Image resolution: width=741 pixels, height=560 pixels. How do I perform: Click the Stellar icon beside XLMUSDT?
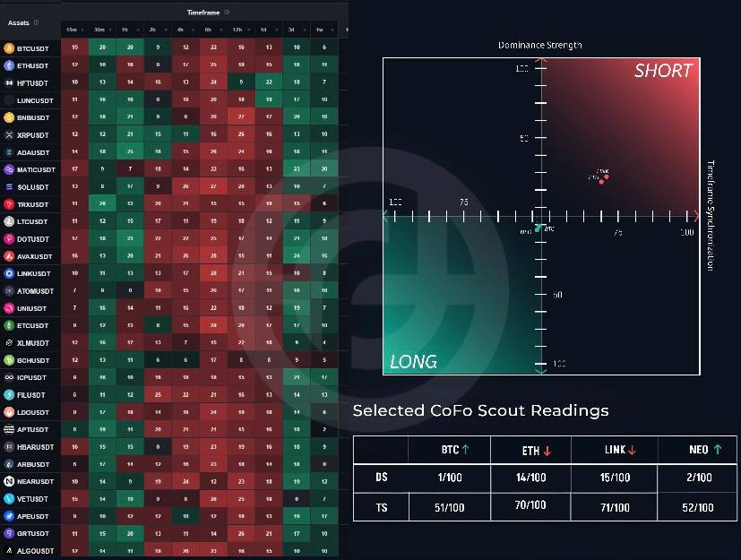pyautogui.click(x=9, y=342)
